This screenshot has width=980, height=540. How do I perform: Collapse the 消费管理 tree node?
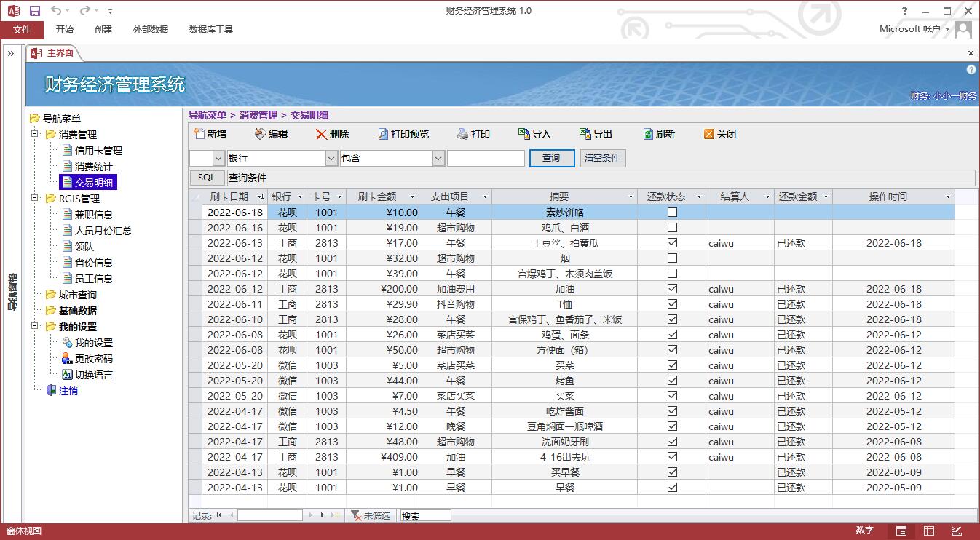coord(35,135)
